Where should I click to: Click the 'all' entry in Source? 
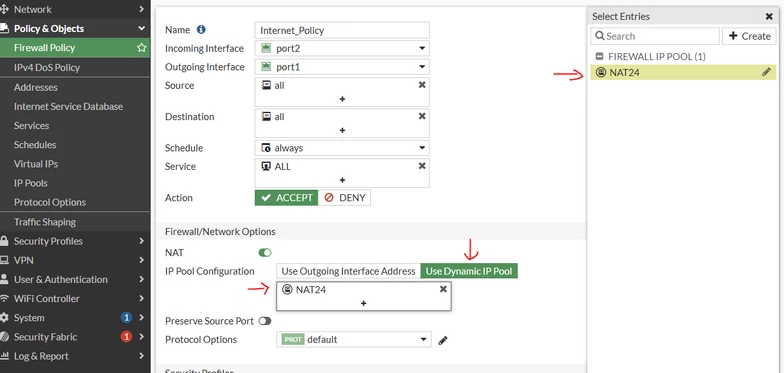(x=273, y=86)
